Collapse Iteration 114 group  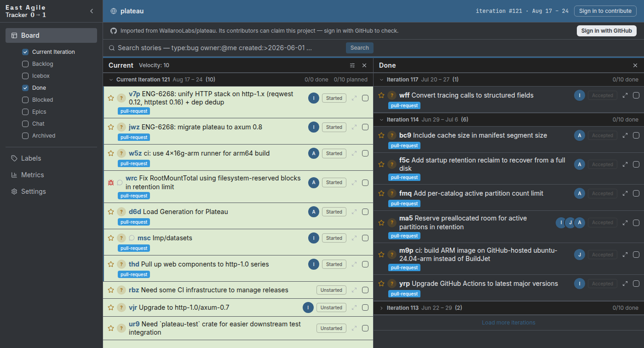click(381, 120)
